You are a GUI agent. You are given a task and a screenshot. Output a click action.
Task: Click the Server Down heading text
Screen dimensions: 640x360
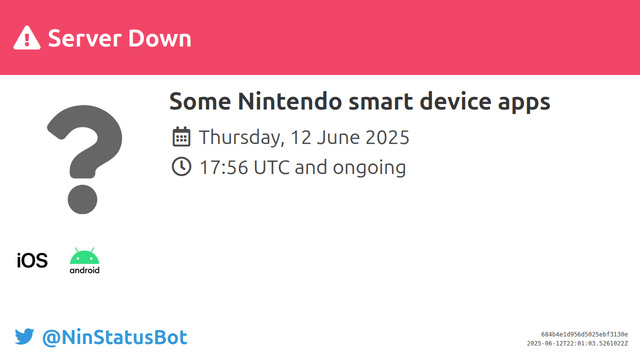tap(120, 38)
